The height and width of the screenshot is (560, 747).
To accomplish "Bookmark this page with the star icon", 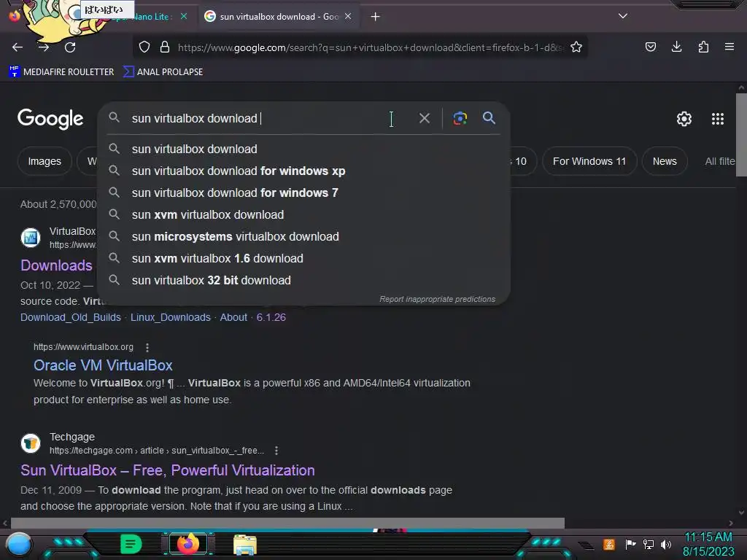I will point(576,47).
